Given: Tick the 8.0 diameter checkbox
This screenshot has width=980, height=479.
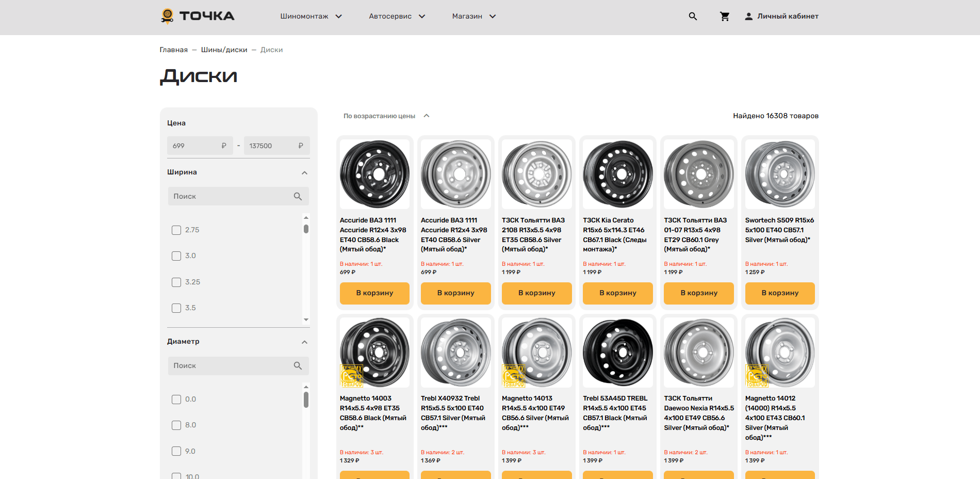Looking at the screenshot, I should point(176,425).
